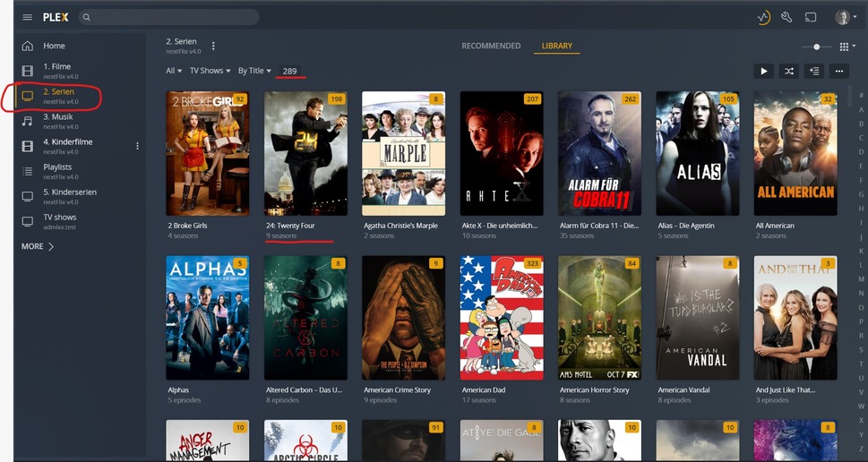Image resolution: width=868 pixels, height=462 pixels.
Task: Open Settings via the wrench icon
Action: pos(786,17)
